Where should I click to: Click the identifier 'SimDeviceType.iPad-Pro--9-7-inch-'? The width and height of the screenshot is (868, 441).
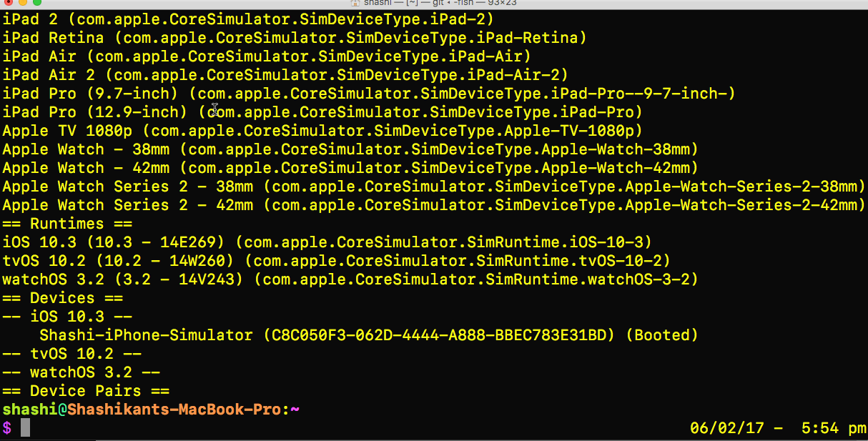[573, 94]
